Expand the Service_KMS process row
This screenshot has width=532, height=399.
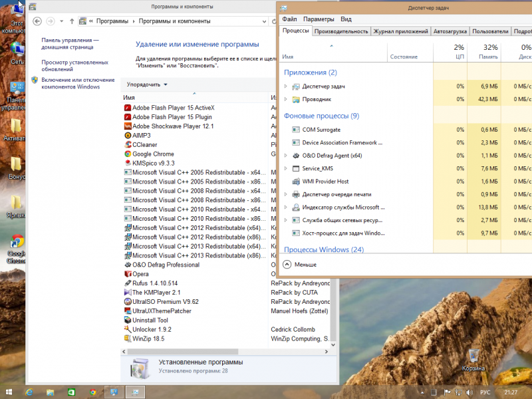286,168
